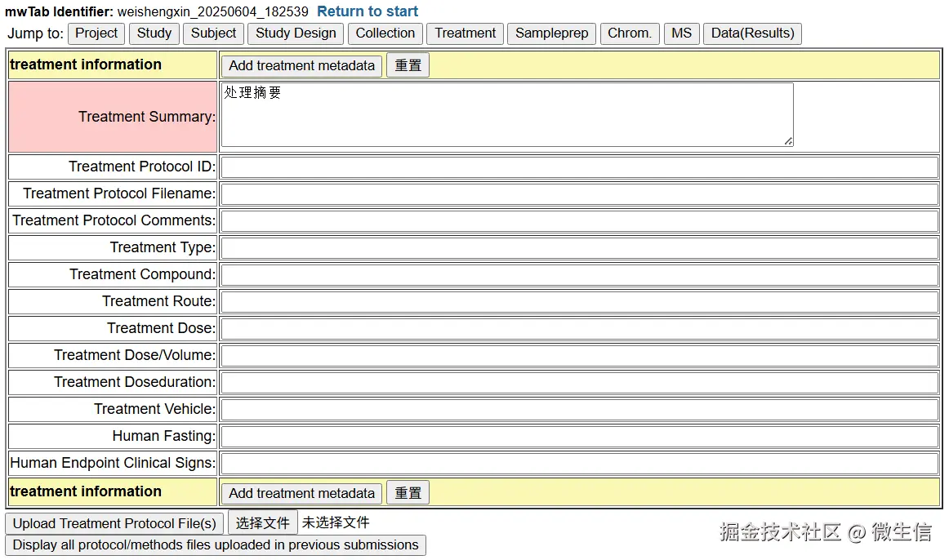Jump to the Study section
The height and width of the screenshot is (560, 949).
154,33
